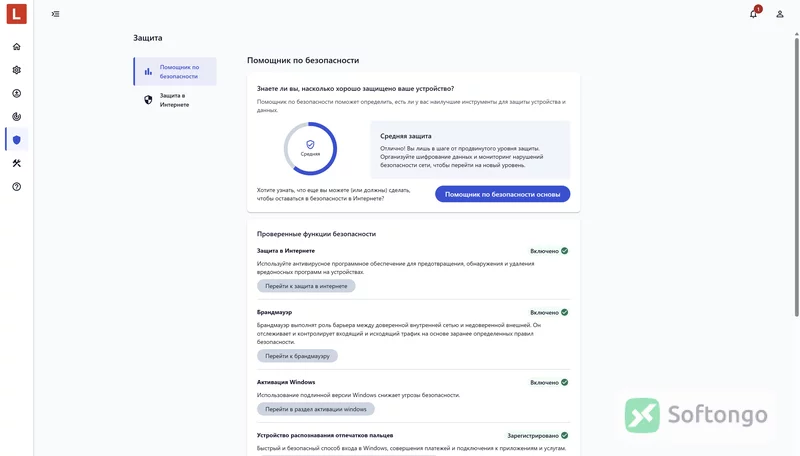Click the Активация Windows feature title
The width and height of the screenshot is (800, 456).
point(286,382)
